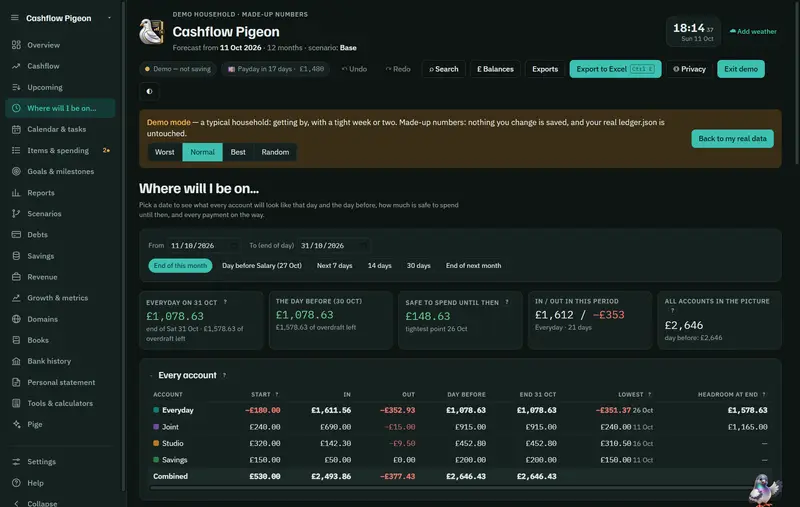This screenshot has width=800, height=507.
Task: Click the Reports bar chart icon
Action: click(x=16, y=193)
